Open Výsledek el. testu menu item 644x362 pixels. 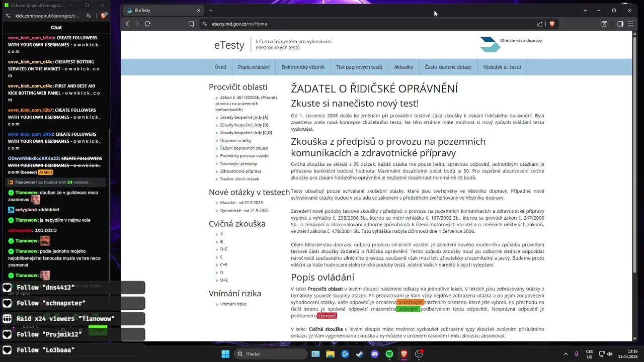click(502, 67)
